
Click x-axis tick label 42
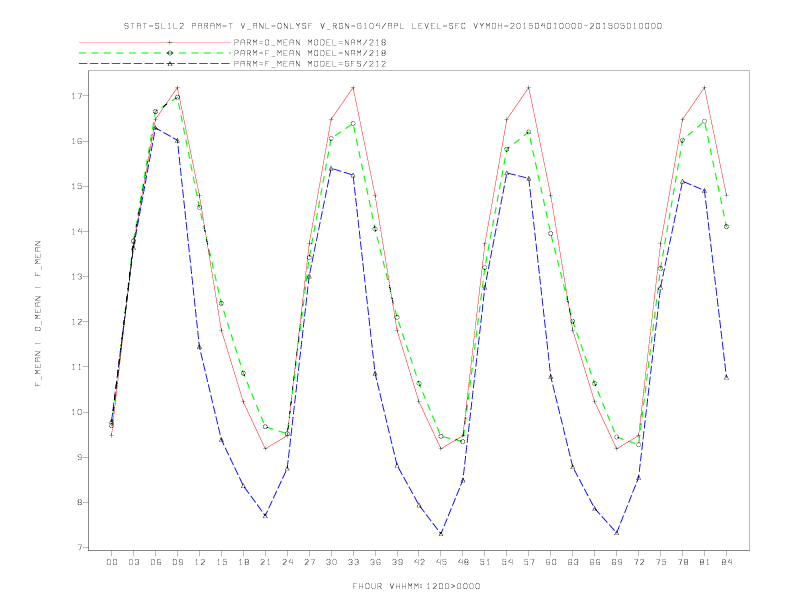419,562
